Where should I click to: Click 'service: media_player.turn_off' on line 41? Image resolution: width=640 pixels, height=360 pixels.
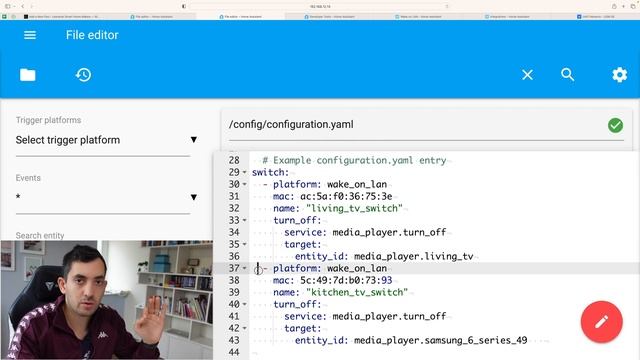tap(365, 316)
